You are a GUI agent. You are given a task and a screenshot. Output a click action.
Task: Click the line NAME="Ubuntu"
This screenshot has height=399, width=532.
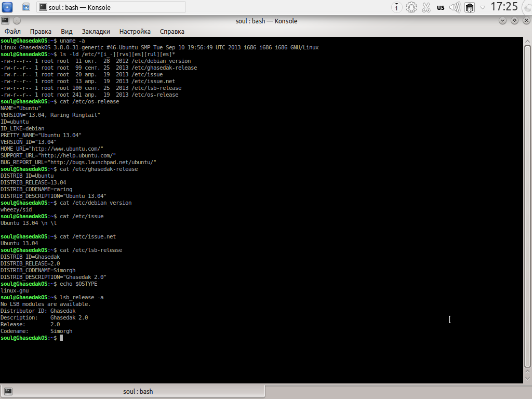(21, 108)
